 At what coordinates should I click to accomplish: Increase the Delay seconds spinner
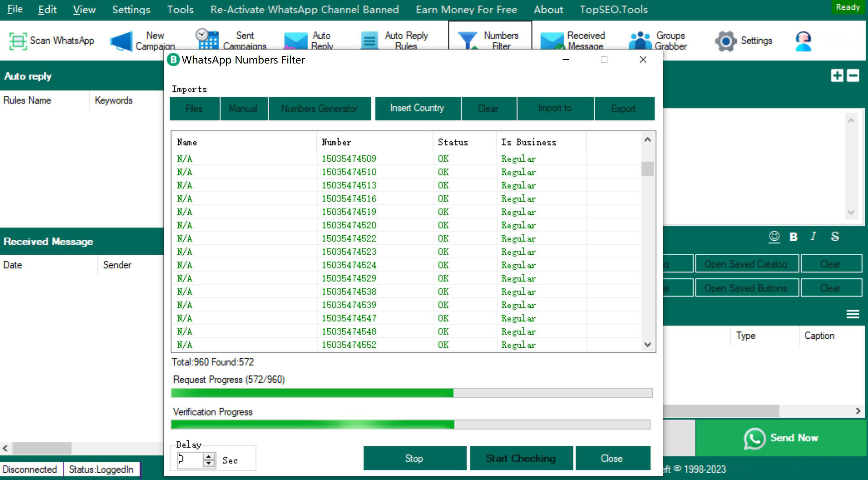(x=209, y=456)
